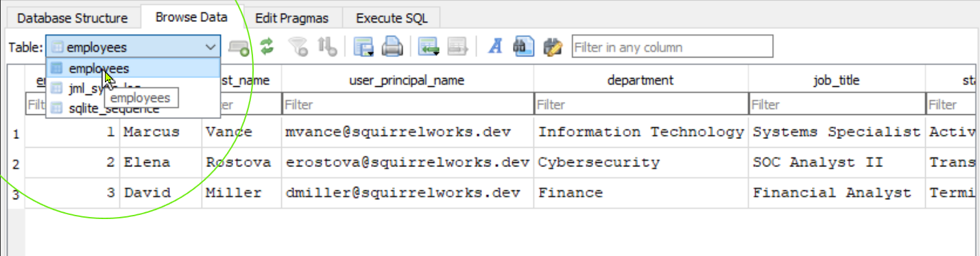This screenshot has width=980, height=256.
Task: Open the Execute SQL tab
Action: pyautogui.click(x=391, y=18)
